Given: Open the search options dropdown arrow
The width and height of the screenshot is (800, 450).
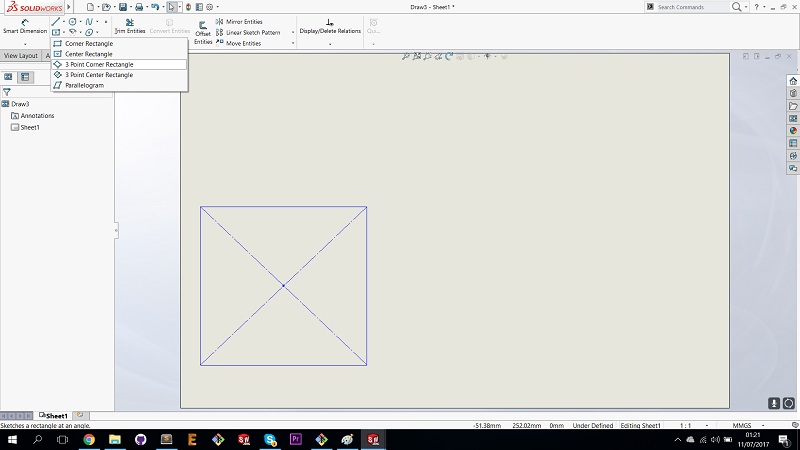Looking at the screenshot, I should click(x=746, y=7).
